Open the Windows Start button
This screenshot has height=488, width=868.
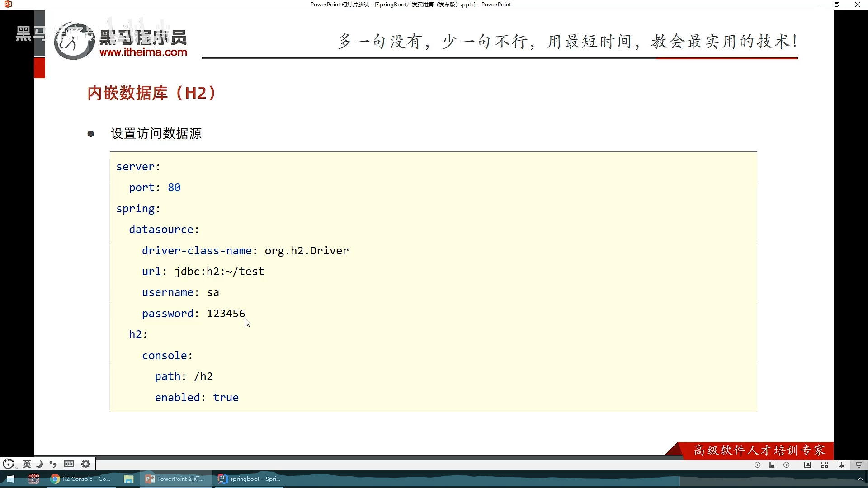point(11,479)
